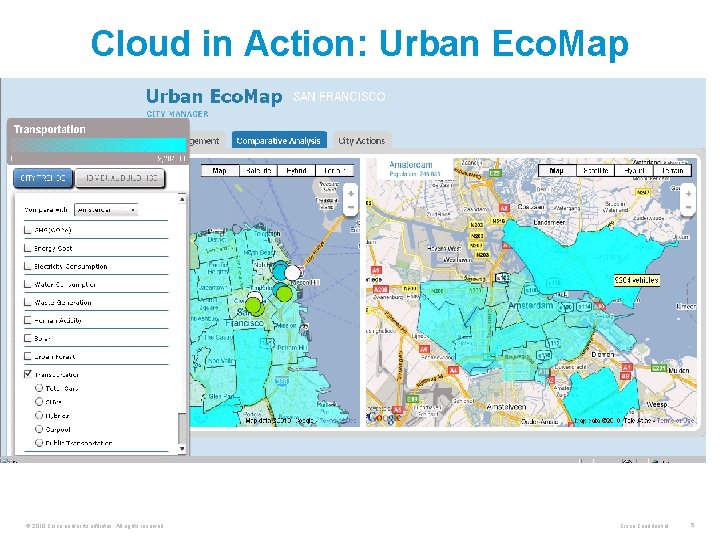The height and width of the screenshot is (540, 720).
Task: Open Terms of Use link on Amsterdam map
Action: (x=676, y=421)
